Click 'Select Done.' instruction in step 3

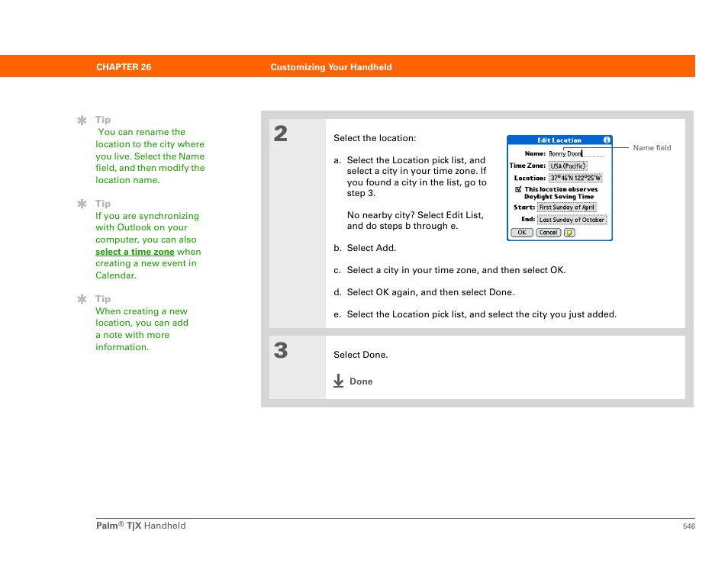tap(361, 355)
